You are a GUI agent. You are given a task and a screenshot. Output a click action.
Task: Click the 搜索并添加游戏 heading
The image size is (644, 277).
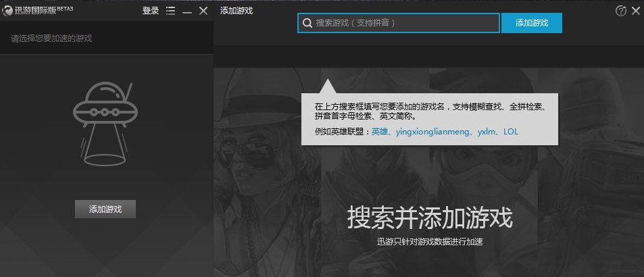click(430, 218)
